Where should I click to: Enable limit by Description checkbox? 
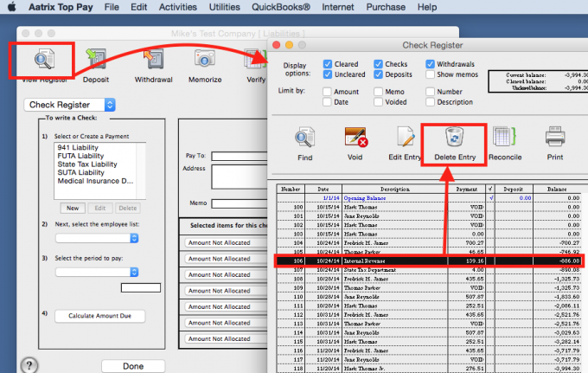[430, 102]
